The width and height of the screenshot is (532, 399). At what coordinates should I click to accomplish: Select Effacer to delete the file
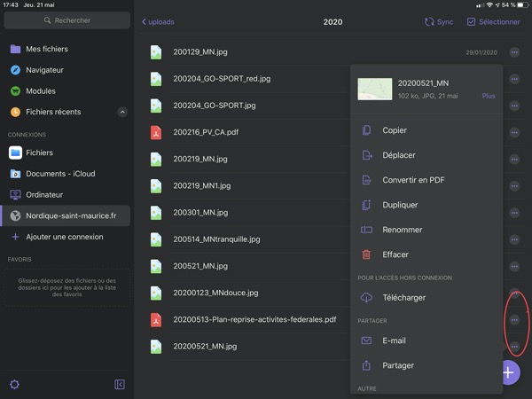coord(395,254)
